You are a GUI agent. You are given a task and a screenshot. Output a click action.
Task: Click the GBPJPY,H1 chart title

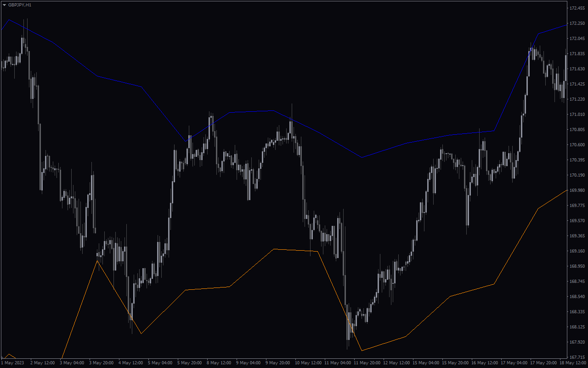tap(20, 5)
